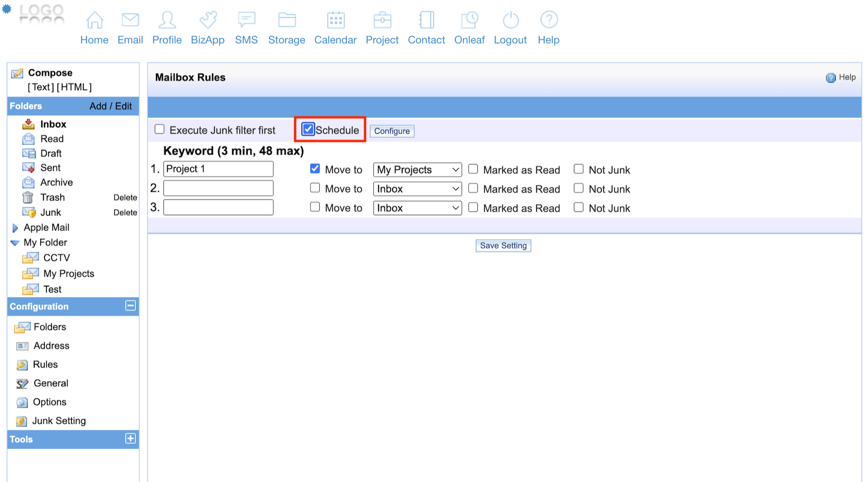
Task: Expand the Apple Mail folder tree
Action: (x=15, y=228)
